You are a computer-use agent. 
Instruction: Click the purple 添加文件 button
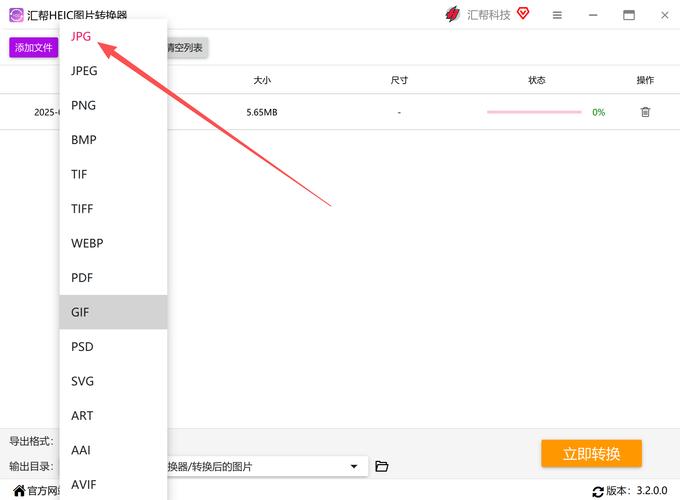pyautogui.click(x=33, y=47)
